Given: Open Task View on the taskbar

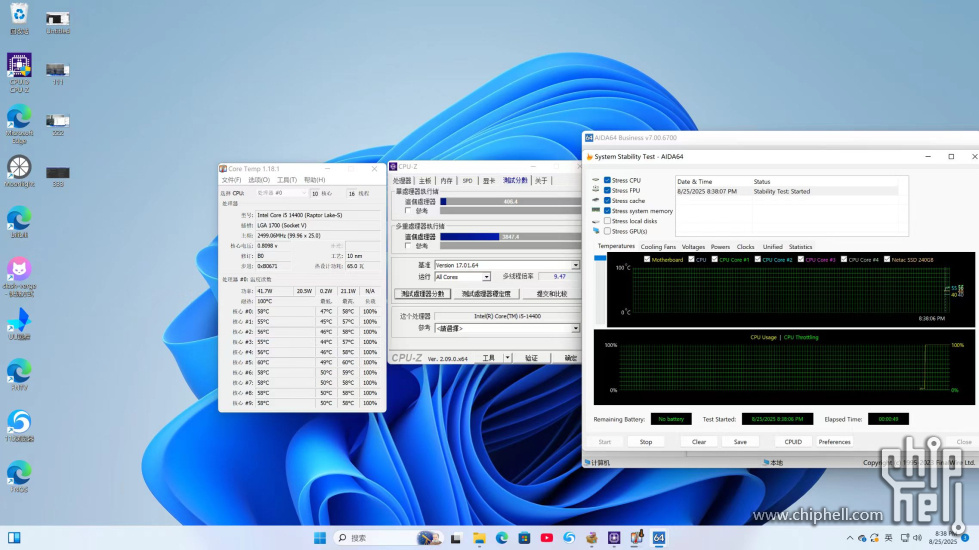Looking at the screenshot, I should pyautogui.click(x=456, y=538).
